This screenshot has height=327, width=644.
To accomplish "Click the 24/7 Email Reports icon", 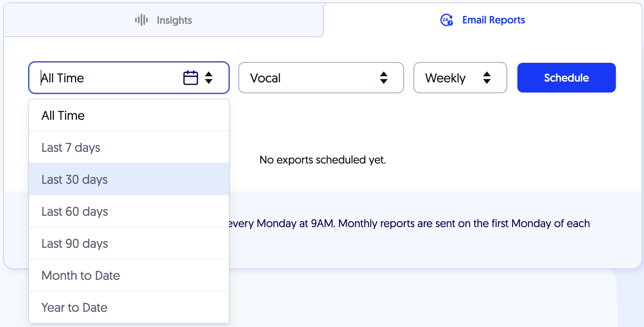I will pos(447,20).
